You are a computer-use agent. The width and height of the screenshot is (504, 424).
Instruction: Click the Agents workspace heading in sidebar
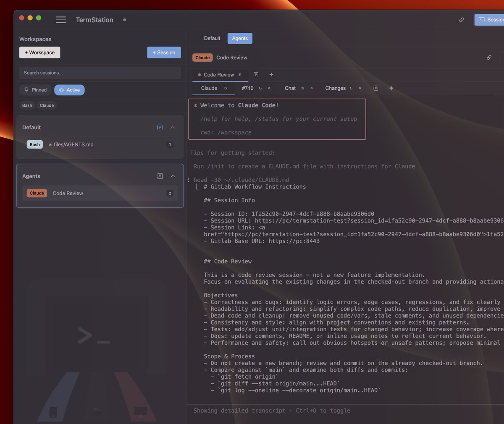pyautogui.click(x=31, y=176)
